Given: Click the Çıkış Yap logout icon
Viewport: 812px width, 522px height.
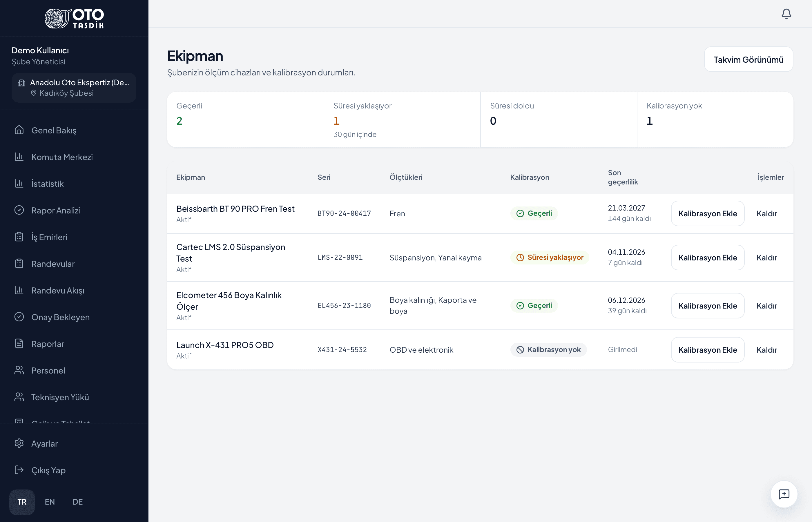Looking at the screenshot, I should tap(19, 470).
